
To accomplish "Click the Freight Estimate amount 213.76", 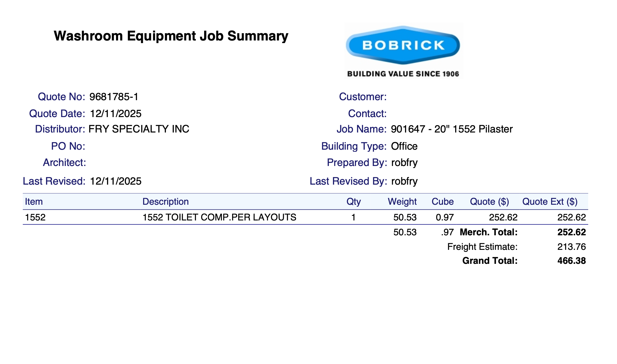I will click(571, 247).
